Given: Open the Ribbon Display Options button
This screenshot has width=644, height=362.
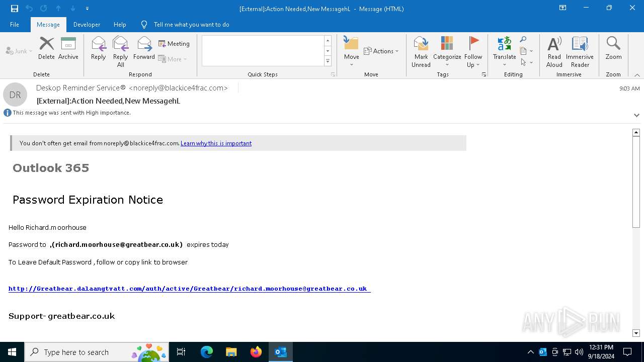Looking at the screenshot, I should click(563, 8).
